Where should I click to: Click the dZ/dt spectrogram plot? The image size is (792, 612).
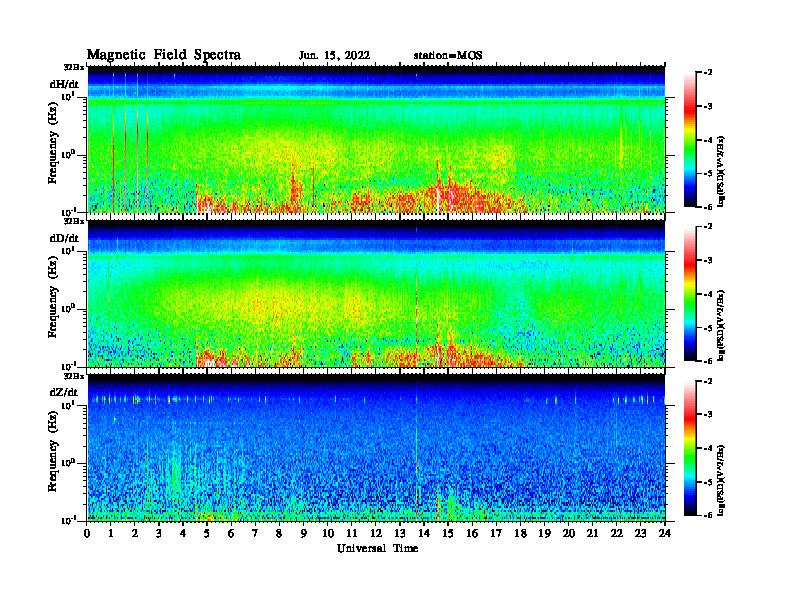coord(376,448)
